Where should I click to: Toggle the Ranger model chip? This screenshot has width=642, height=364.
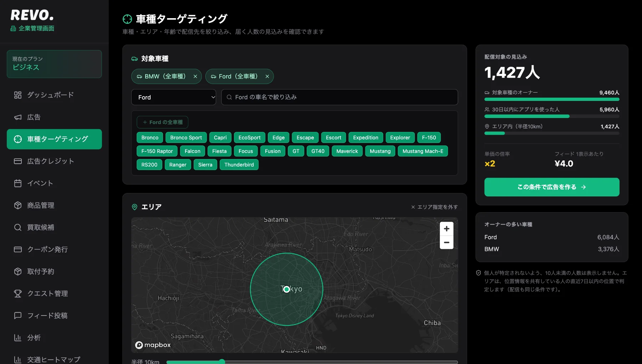[x=178, y=165]
